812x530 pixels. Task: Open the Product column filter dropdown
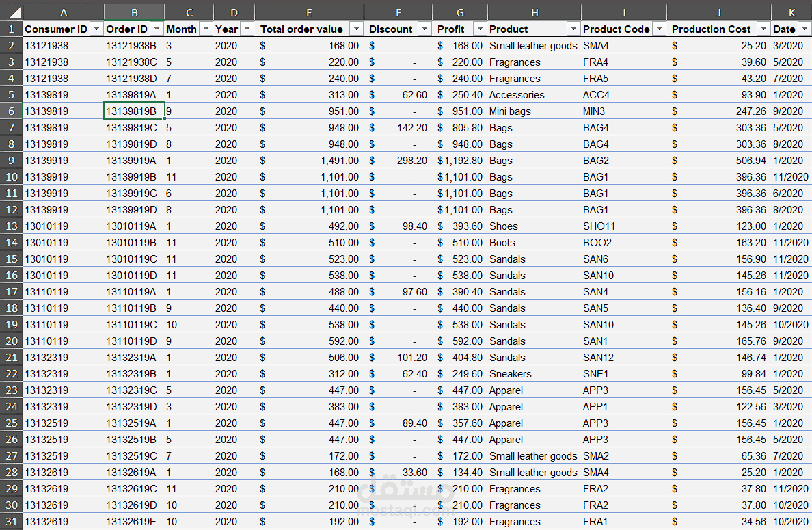(573, 29)
